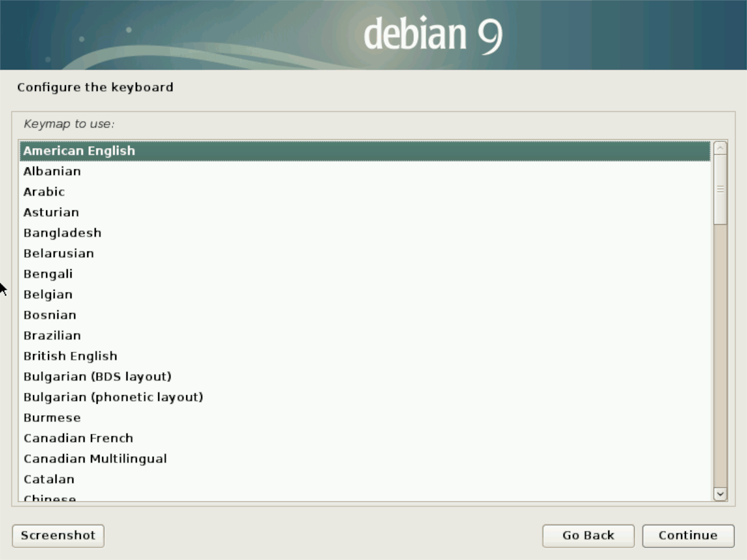747x560 pixels.
Task: Pick the Belgian keyboard layout
Action: point(47,294)
